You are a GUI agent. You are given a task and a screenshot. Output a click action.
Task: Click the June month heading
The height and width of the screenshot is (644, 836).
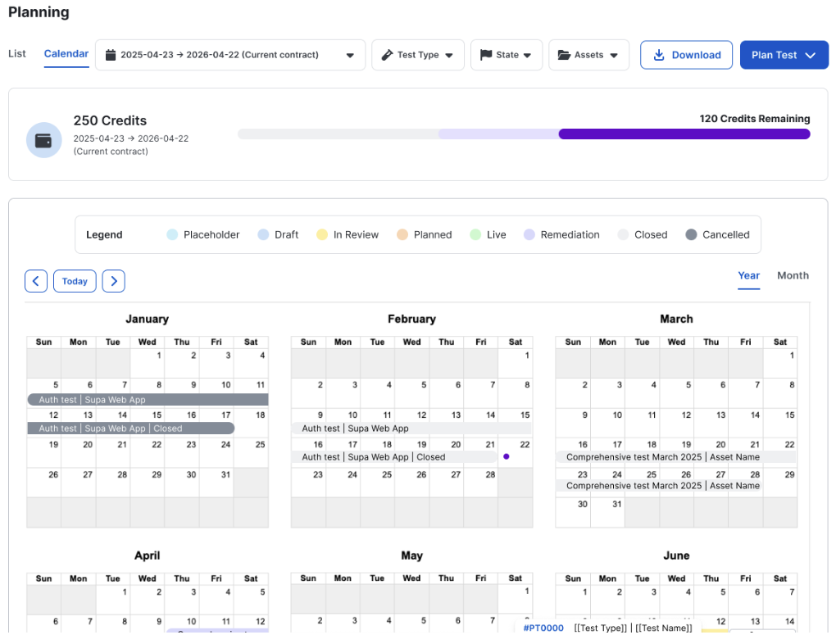pyautogui.click(x=676, y=556)
